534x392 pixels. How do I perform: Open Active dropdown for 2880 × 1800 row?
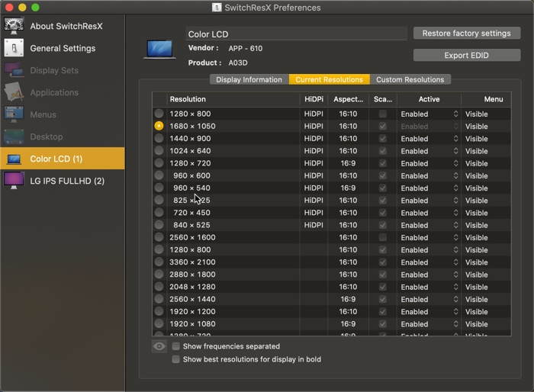click(429, 275)
